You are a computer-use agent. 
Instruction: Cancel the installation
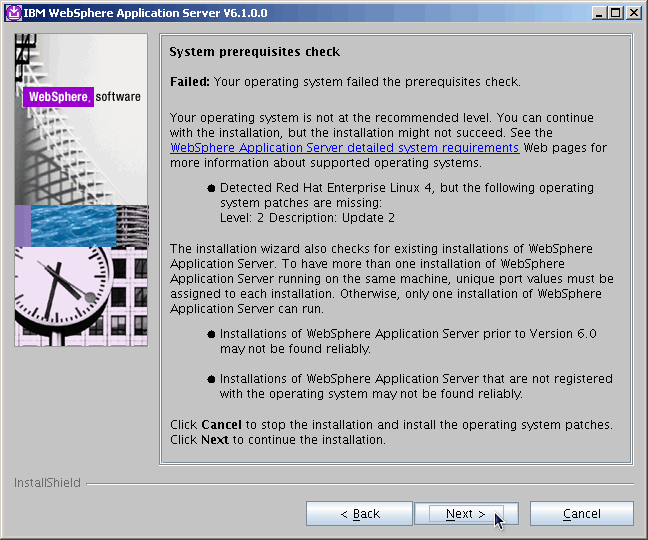pos(581,514)
